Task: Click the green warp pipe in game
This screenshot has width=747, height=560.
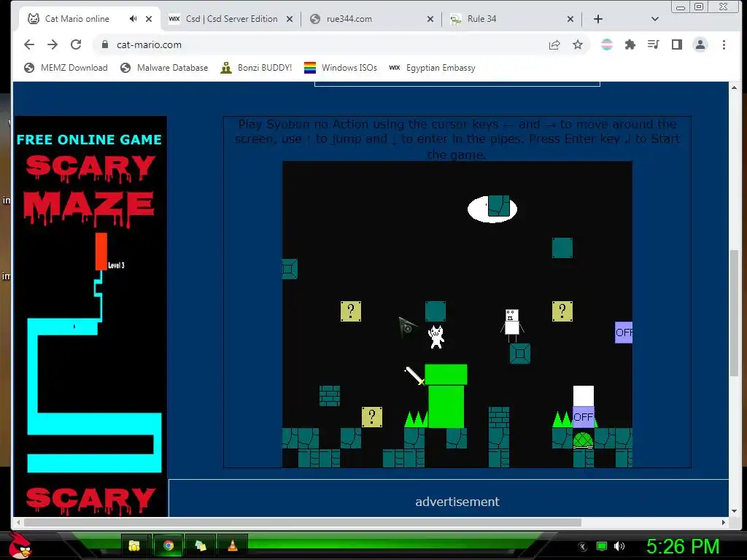Action: (446, 396)
